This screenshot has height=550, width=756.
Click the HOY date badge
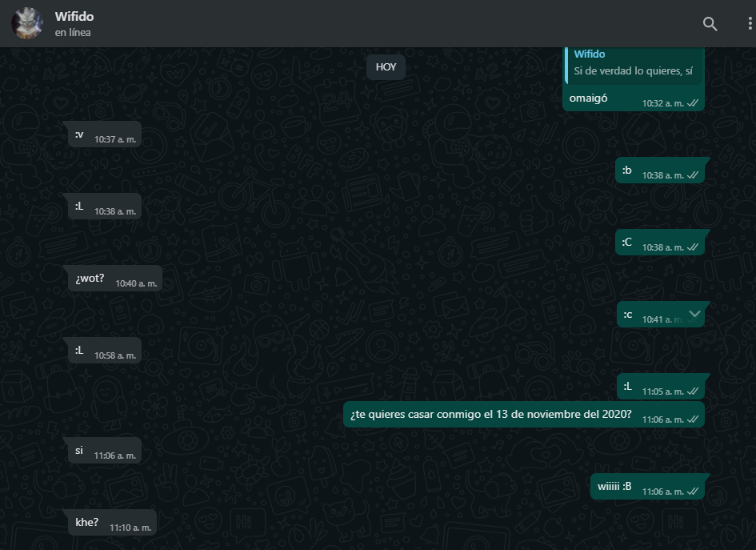coord(386,67)
